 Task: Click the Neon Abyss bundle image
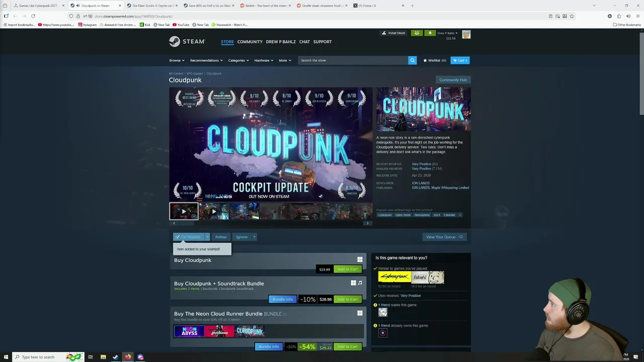189,331
